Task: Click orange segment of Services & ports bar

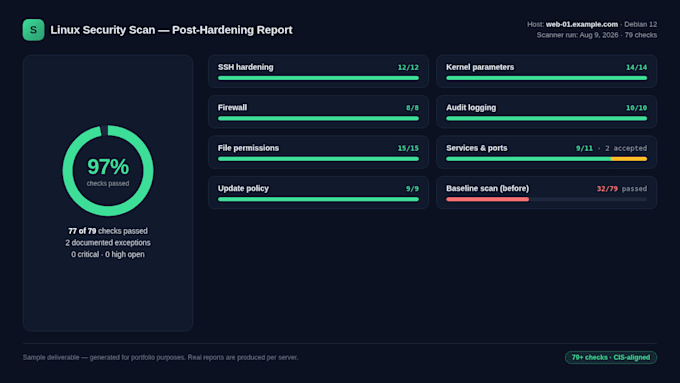Action: pos(629,159)
